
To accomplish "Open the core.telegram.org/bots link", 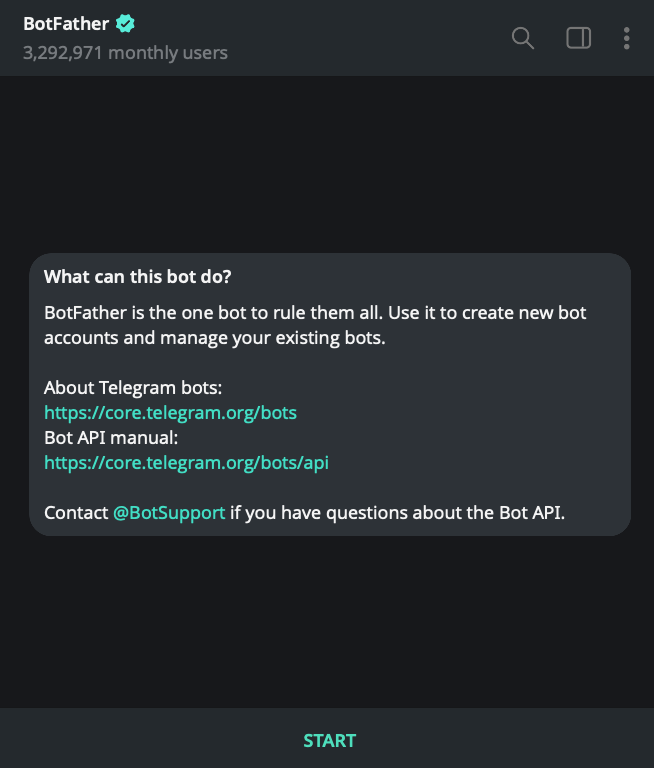I will click(170, 412).
